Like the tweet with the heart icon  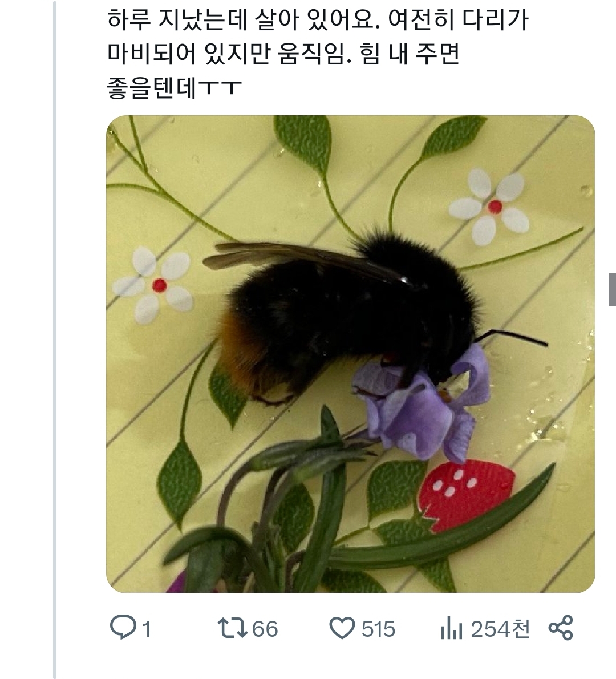pos(343,628)
